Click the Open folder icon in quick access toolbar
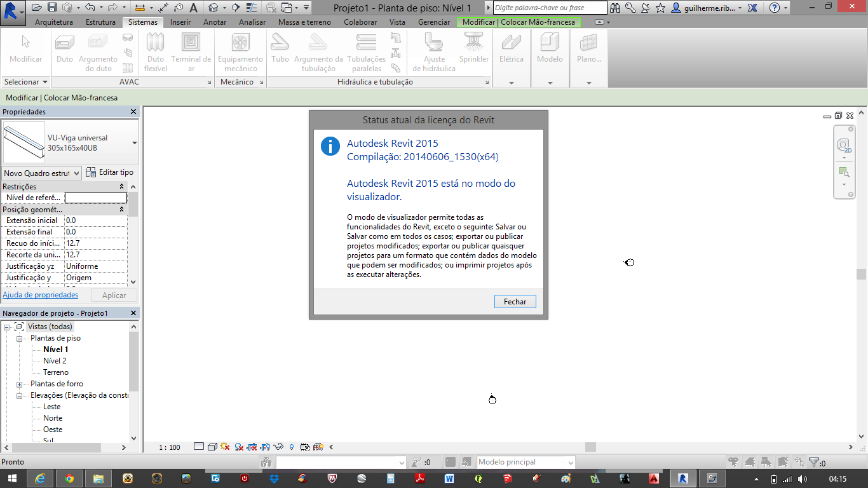This screenshot has width=868, height=488. click(36, 8)
